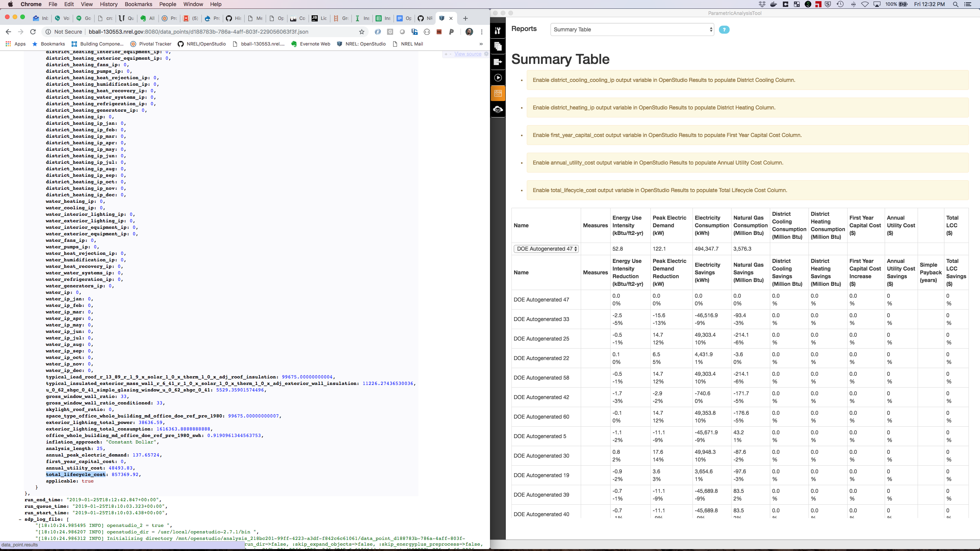
Task: Click the bookmark star in the address bar
Action: click(361, 32)
